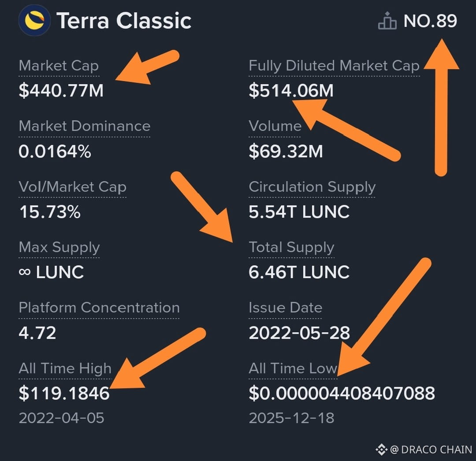Click the orange arrow pointing to Total Supply
476x461 pixels.
coord(202,207)
